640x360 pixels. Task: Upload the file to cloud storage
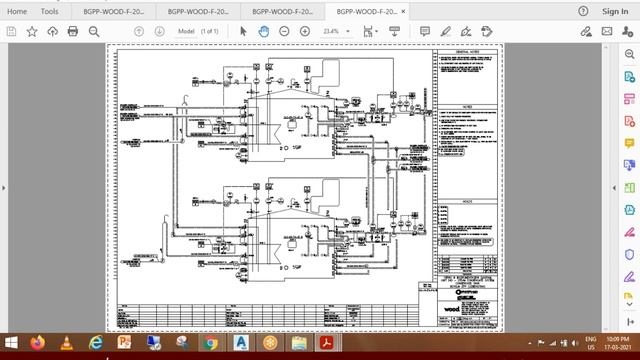pos(53,31)
